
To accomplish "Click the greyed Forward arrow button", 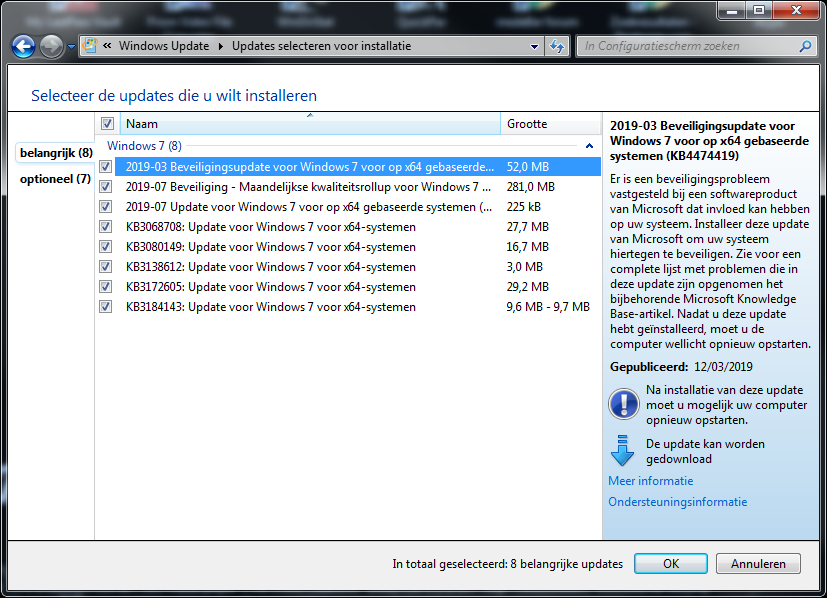I will (52, 46).
